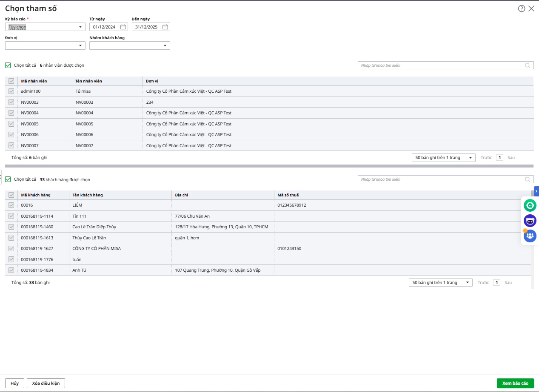Click the Hủy button
This screenshot has height=392, width=539.
[x=14, y=383]
